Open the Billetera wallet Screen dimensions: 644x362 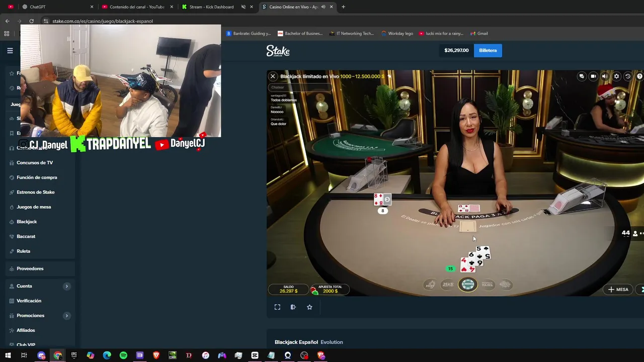coord(488,50)
